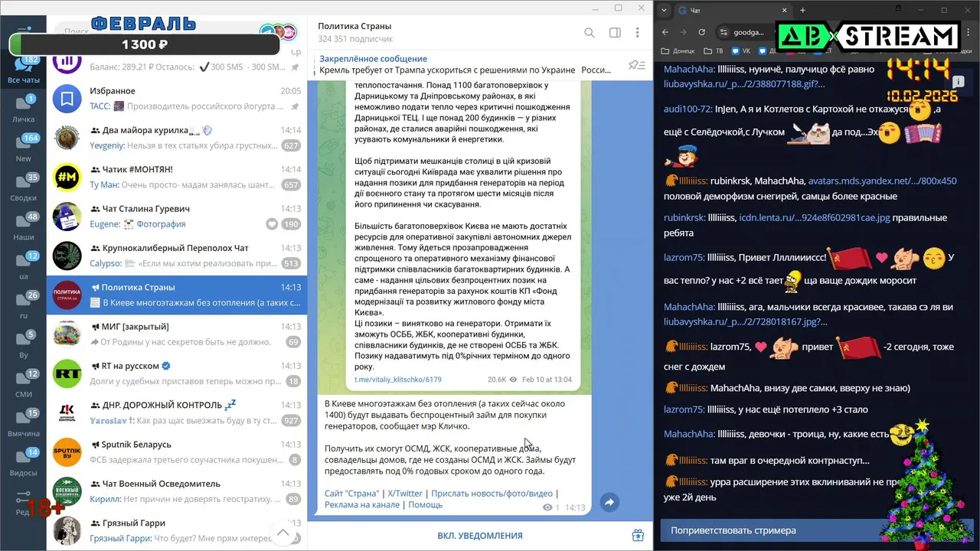Open the gift icon beside notifications button
Viewport: 980px width, 551px height.
(637, 536)
